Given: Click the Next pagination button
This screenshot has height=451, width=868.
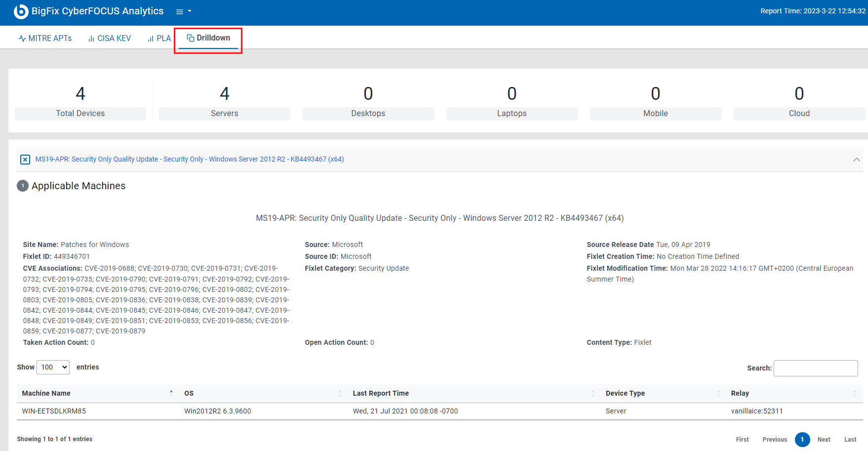Looking at the screenshot, I should pos(824,440).
